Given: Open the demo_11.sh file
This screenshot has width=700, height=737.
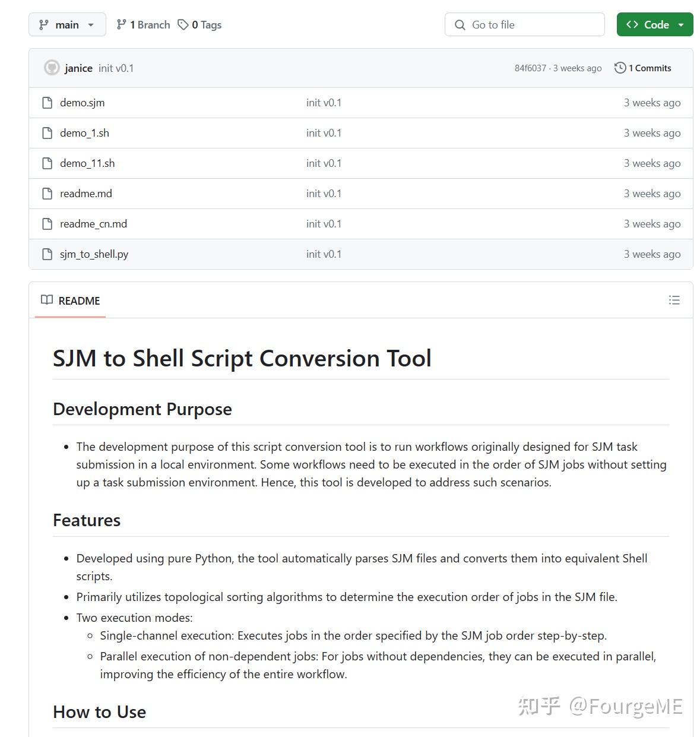Looking at the screenshot, I should pos(87,163).
